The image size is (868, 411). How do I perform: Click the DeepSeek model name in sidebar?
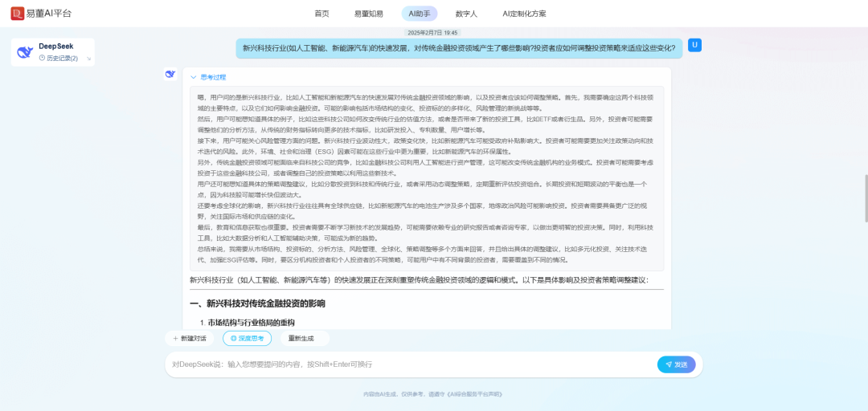(x=56, y=47)
